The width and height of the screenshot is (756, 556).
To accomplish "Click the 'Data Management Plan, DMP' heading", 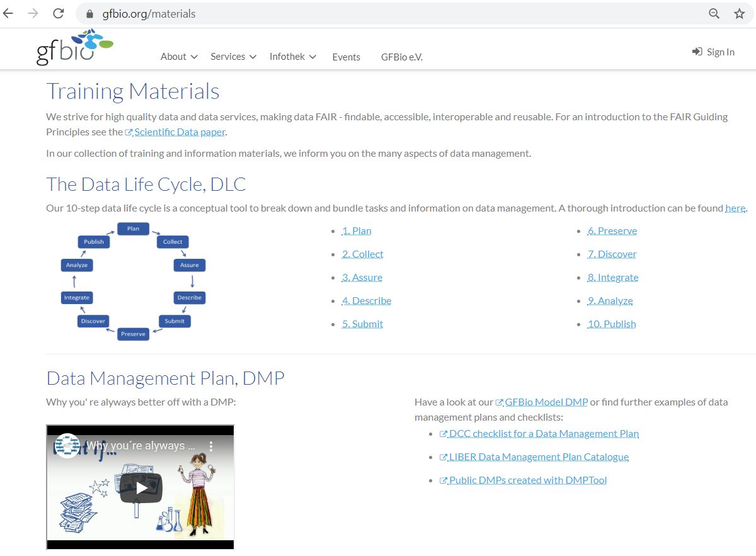I will click(x=165, y=378).
